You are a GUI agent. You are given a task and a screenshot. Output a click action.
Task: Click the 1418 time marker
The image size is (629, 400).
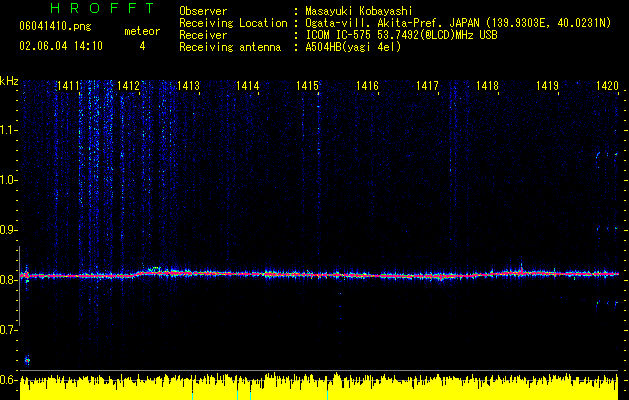point(487,85)
